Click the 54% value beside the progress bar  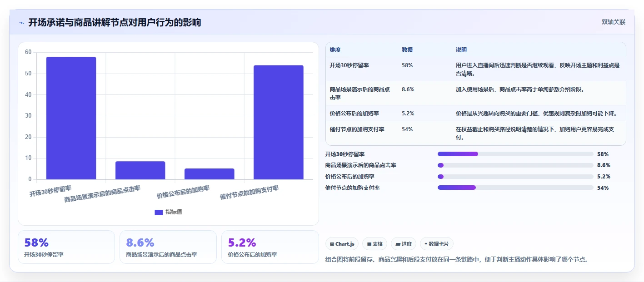(x=603, y=188)
